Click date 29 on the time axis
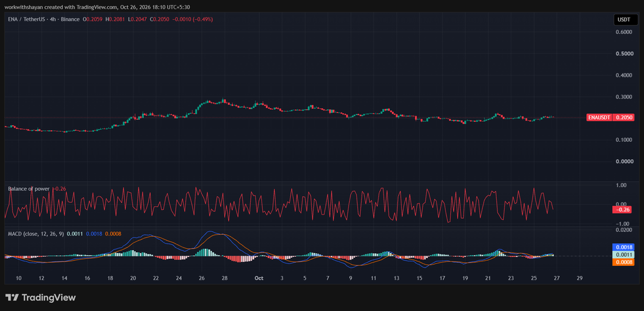 (x=579, y=278)
